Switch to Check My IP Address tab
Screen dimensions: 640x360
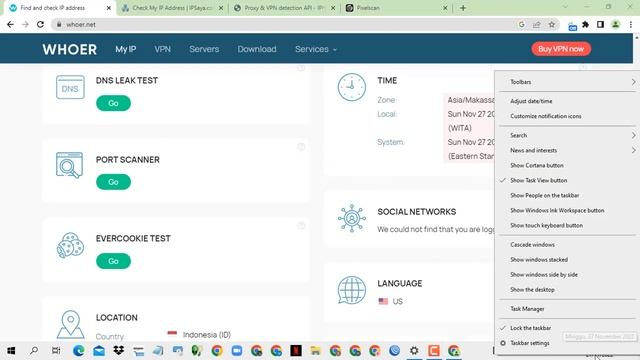(171, 8)
